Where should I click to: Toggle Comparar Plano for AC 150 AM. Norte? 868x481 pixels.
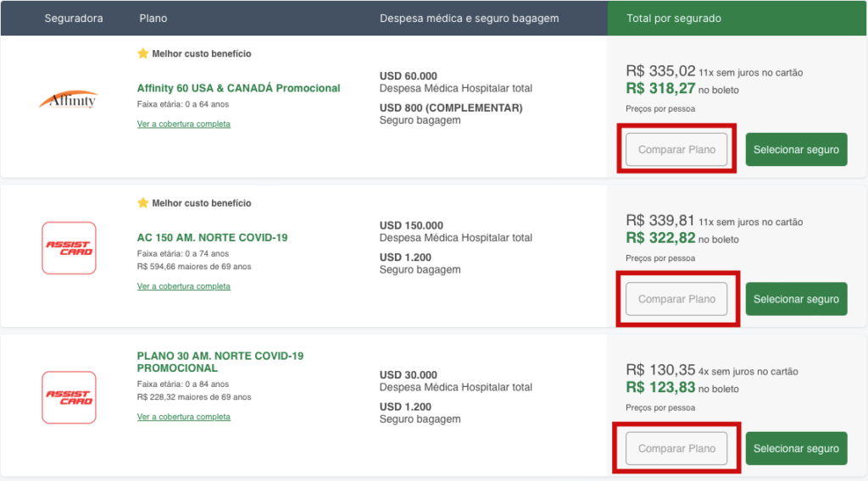[676, 299]
